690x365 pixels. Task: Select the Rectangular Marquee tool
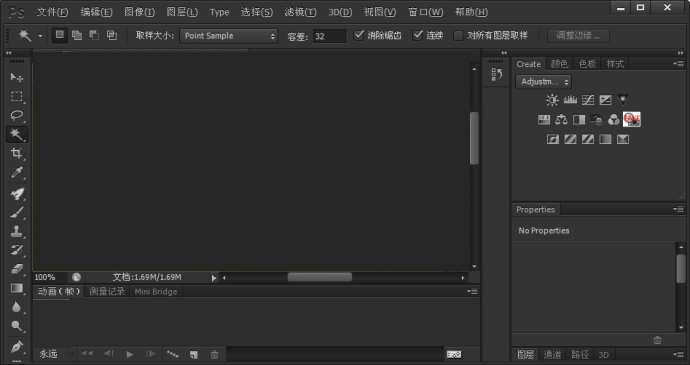click(x=17, y=96)
